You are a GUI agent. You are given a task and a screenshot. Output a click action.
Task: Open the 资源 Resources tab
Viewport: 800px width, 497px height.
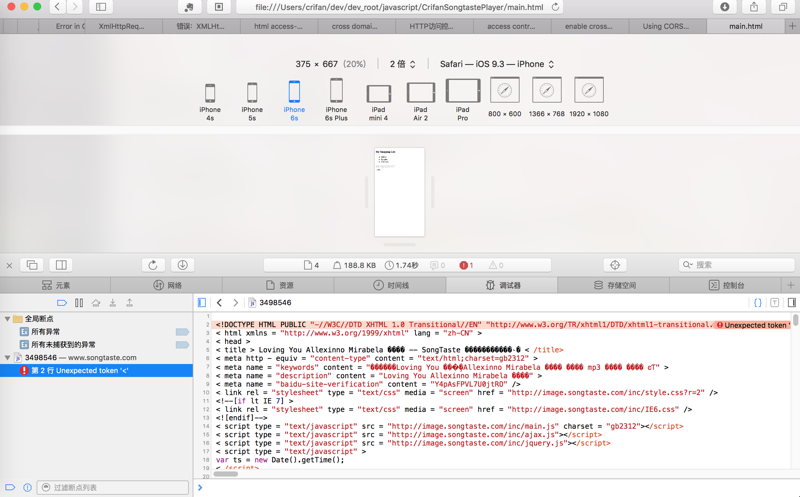click(x=279, y=285)
